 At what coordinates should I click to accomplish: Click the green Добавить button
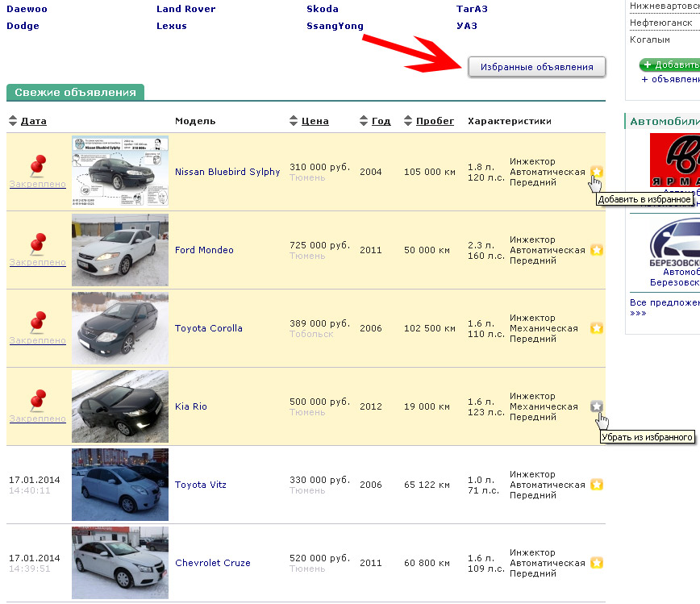pos(669,65)
